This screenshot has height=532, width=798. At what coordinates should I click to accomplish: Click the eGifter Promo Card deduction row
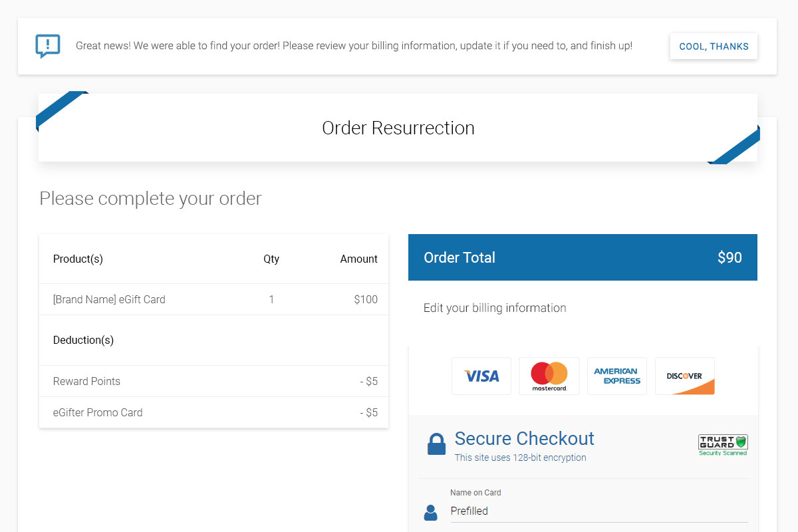point(214,412)
